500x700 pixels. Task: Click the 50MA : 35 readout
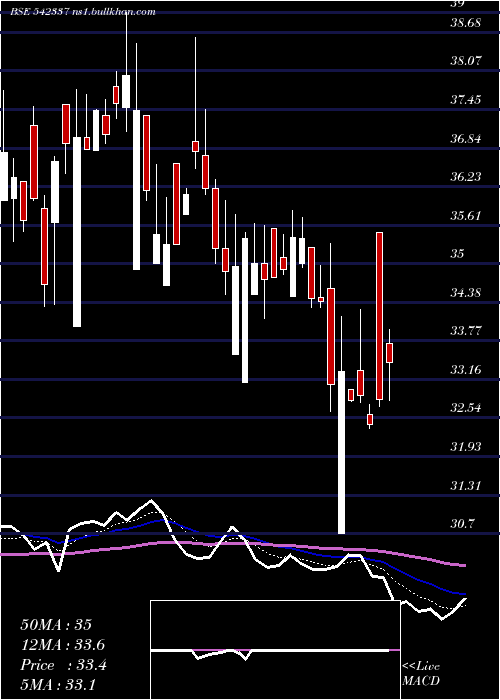pos(56,625)
